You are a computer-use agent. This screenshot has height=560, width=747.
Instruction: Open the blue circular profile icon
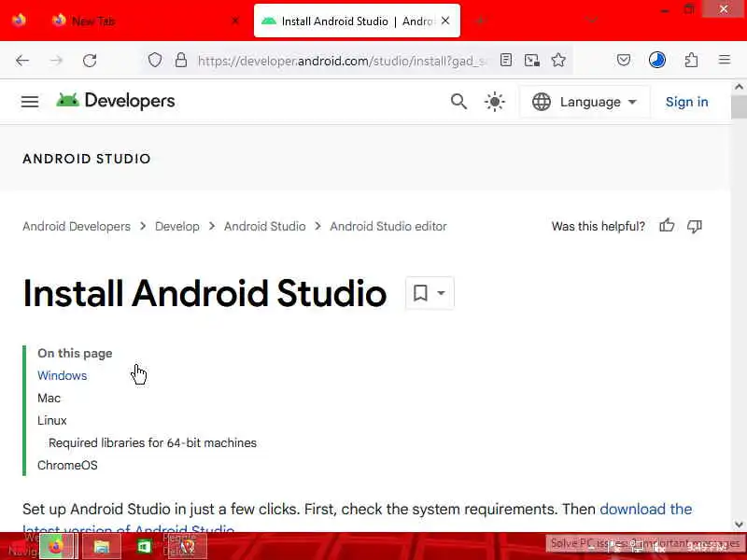657,60
